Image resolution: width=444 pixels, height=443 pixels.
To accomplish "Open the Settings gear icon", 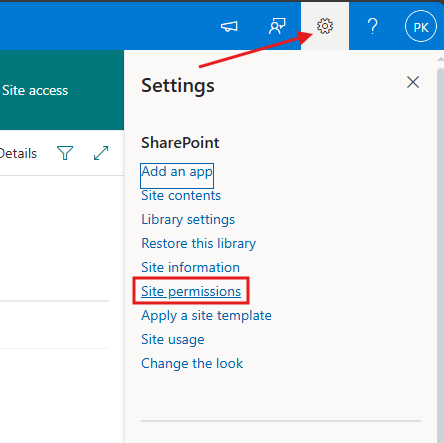I will [325, 26].
